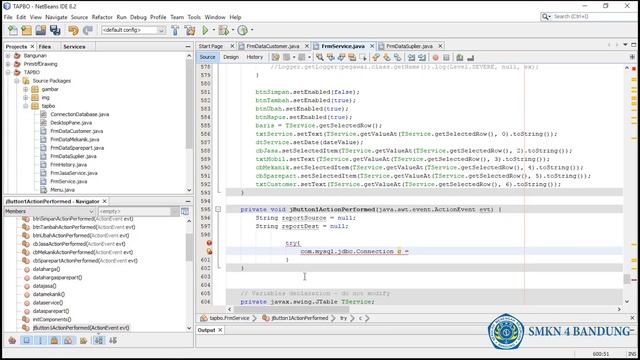
Task: Click the Navigator show non-public members toggle
Action: [54, 340]
